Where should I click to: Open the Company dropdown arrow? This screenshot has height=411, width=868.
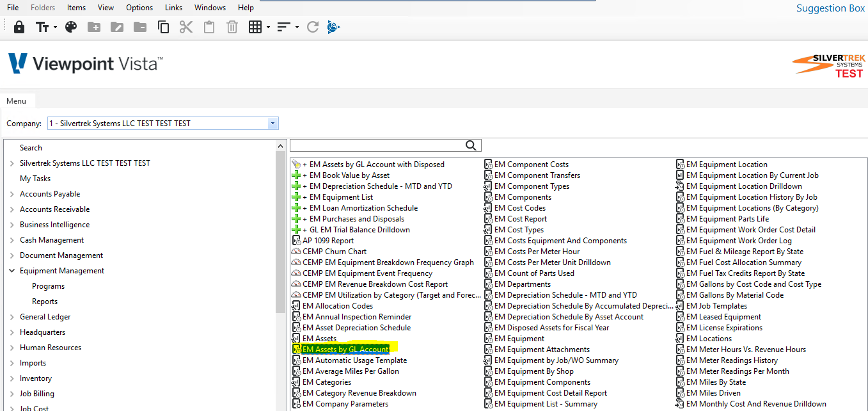click(x=273, y=124)
